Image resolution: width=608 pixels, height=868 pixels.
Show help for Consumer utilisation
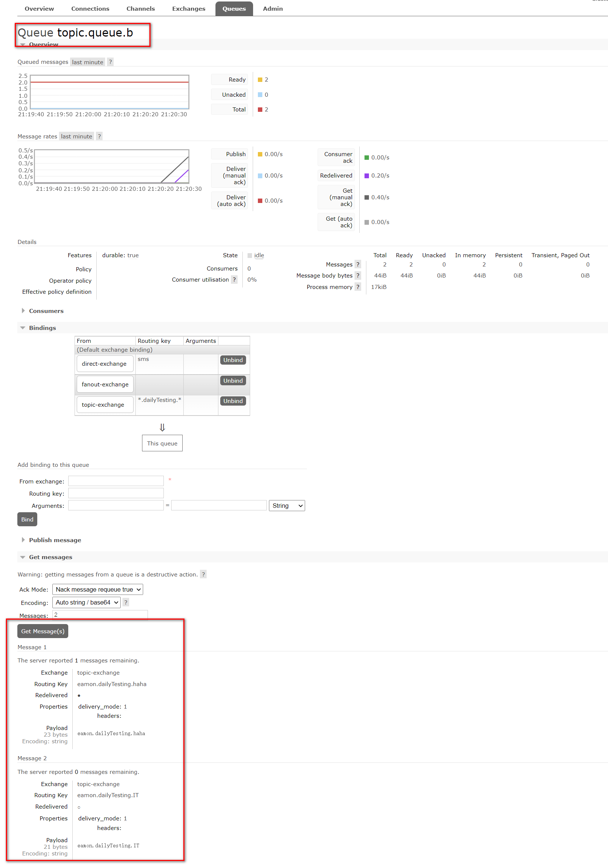[234, 280]
